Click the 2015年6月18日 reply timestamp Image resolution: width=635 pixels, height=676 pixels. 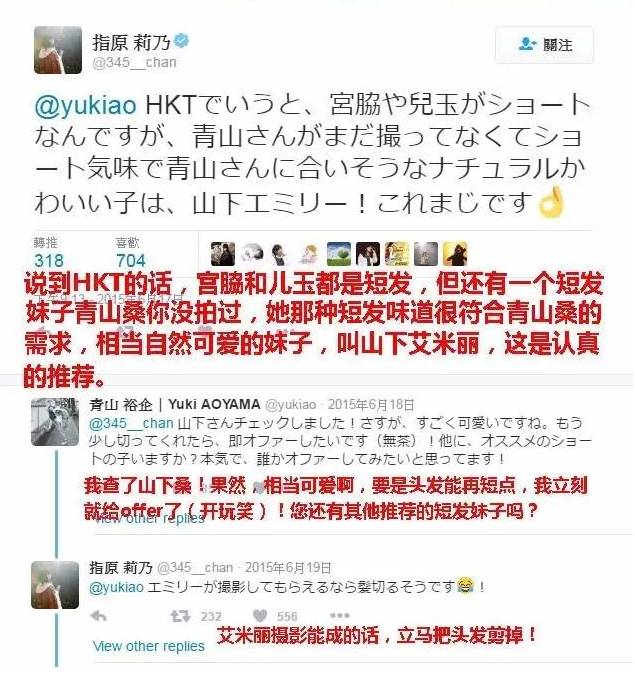point(371,404)
